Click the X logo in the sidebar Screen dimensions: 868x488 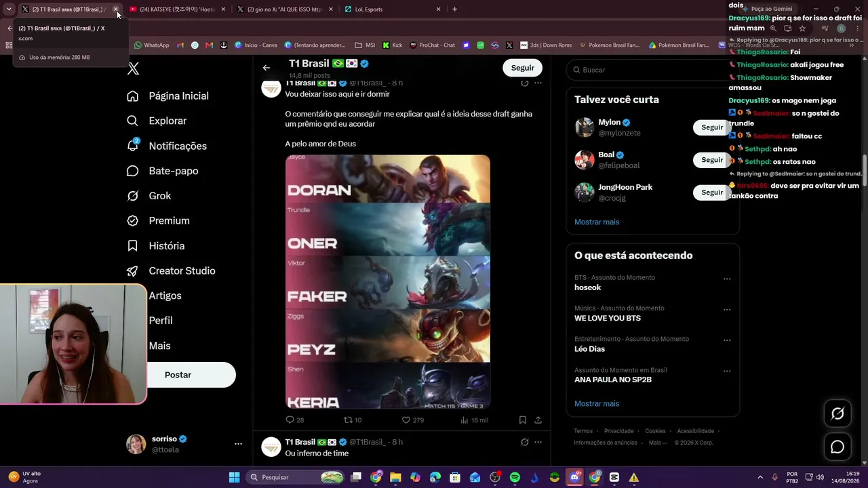(x=134, y=68)
